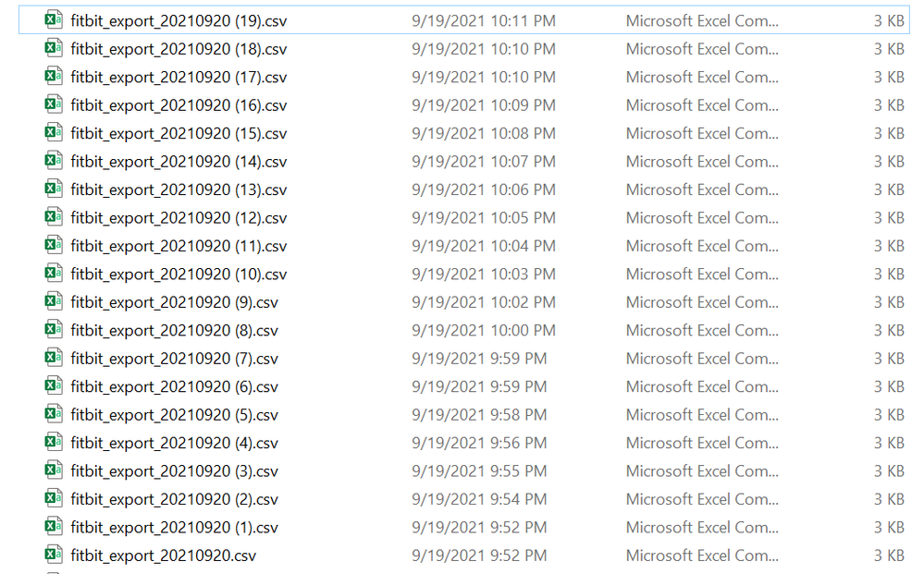This screenshot has width=924, height=574.
Task: Click the Excel icon for fitbit_export_20210920 (17).csv
Action: pos(54,77)
